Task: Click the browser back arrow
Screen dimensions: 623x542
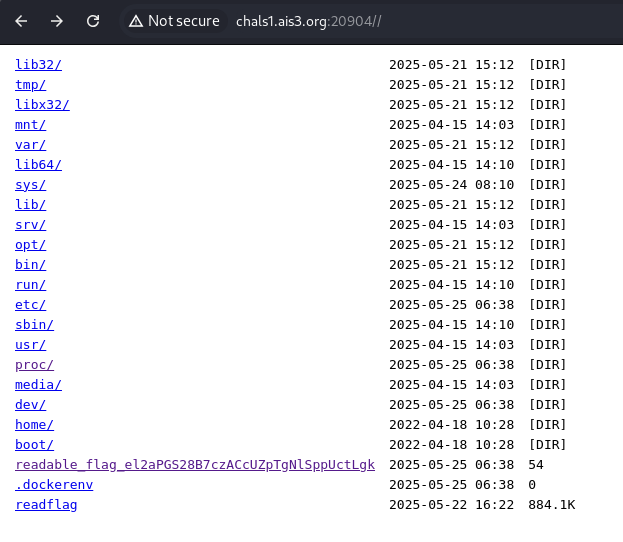Action: (x=21, y=21)
